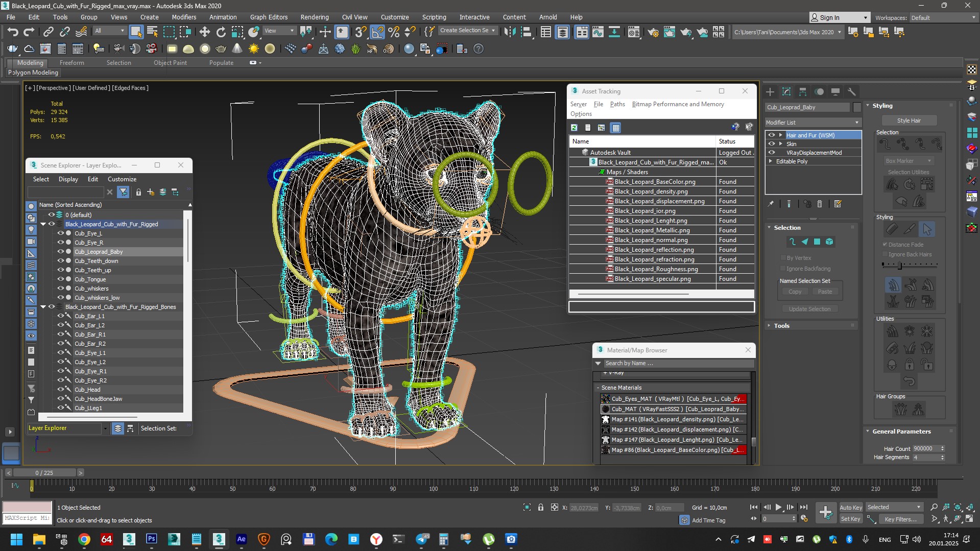Toggle eye of Skin modifier

tap(772, 144)
